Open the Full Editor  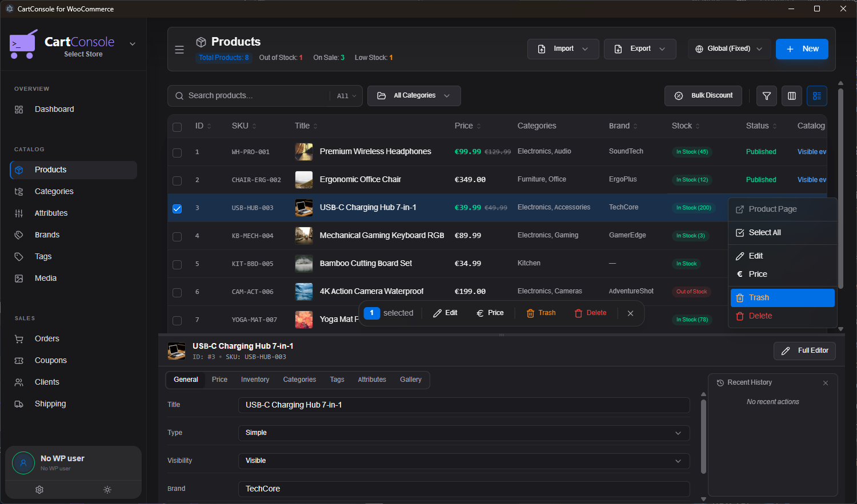click(x=804, y=351)
